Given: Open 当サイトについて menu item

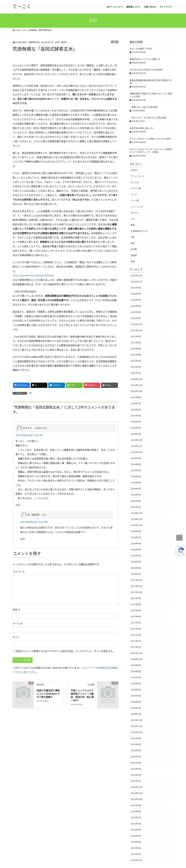Looking at the screenshot, I should point(114,7).
